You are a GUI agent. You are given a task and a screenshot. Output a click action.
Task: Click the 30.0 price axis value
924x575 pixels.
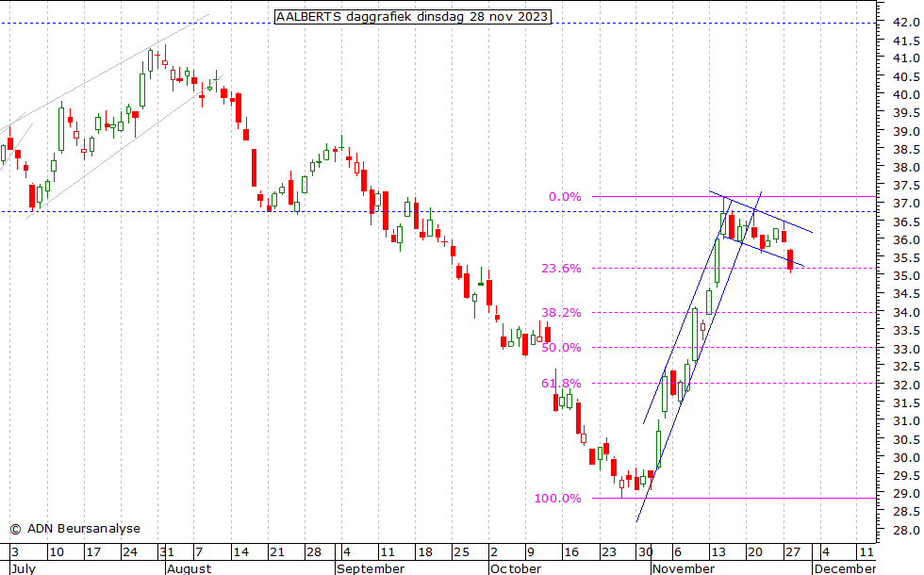pos(906,458)
